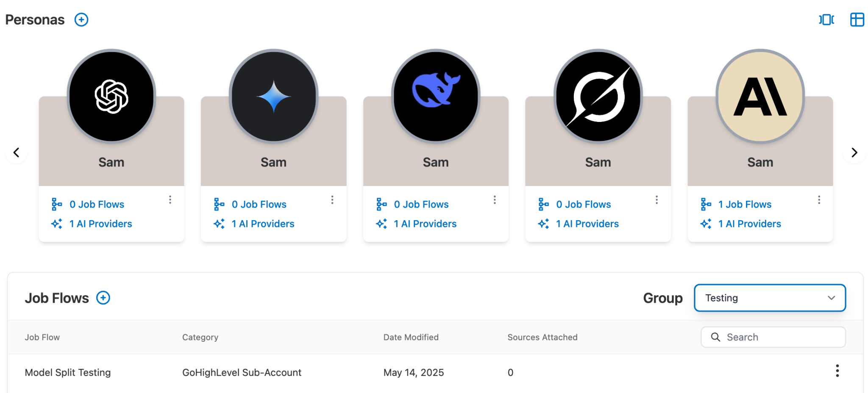Select the DeepSeek whale persona avatar
Image resolution: width=868 pixels, height=393 pixels.
pyautogui.click(x=436, y=96)
